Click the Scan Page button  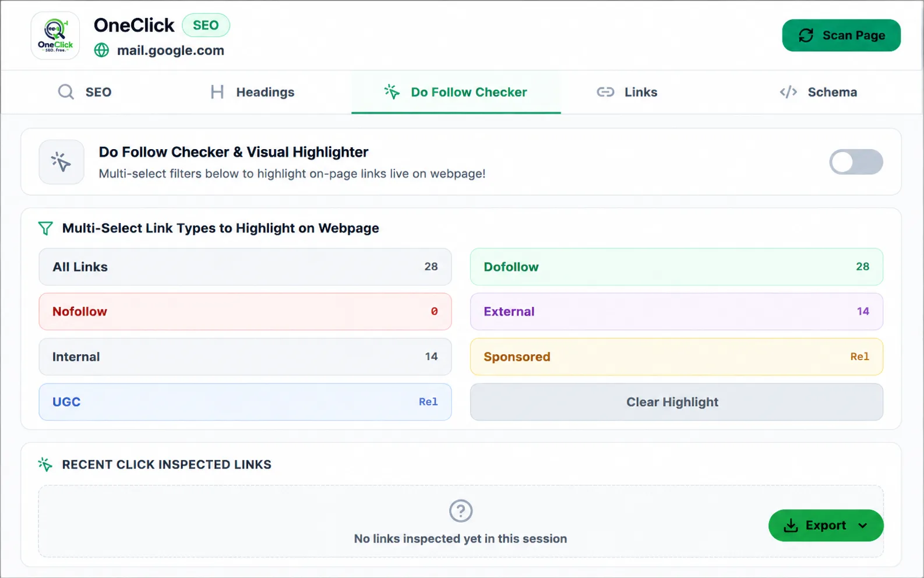(841, 36)
